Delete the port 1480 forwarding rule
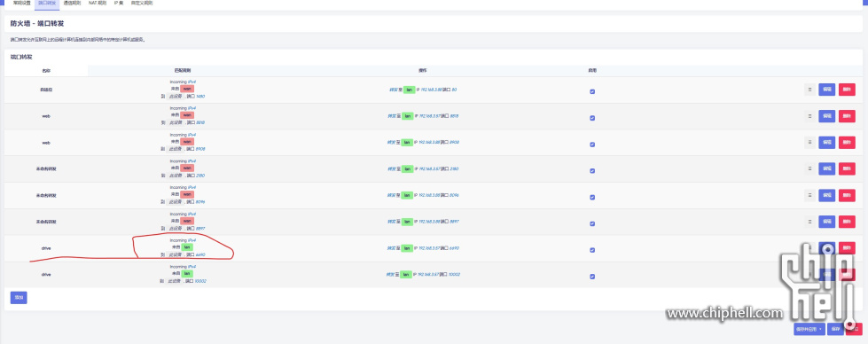This screenshot has height=344, width=868. tap(847, 90)
